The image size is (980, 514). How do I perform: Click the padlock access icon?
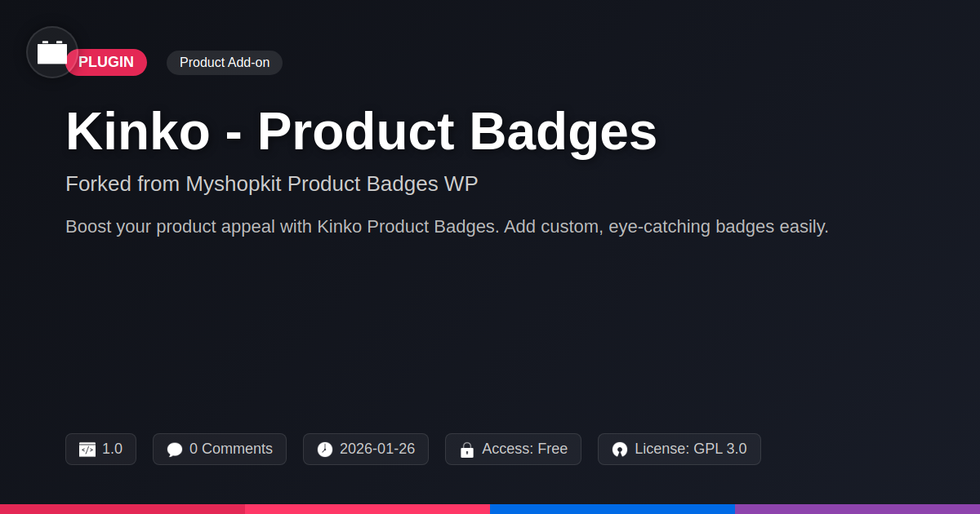467,450
